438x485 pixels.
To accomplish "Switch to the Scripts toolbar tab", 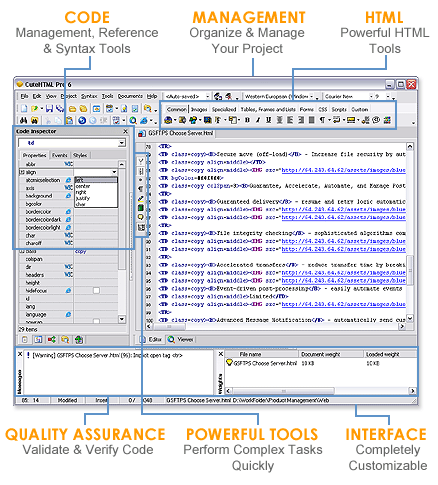I will (x=339, y=109).
